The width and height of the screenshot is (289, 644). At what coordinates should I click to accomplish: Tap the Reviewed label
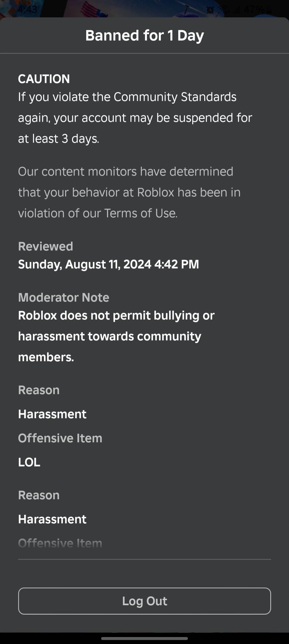[45, 246]
